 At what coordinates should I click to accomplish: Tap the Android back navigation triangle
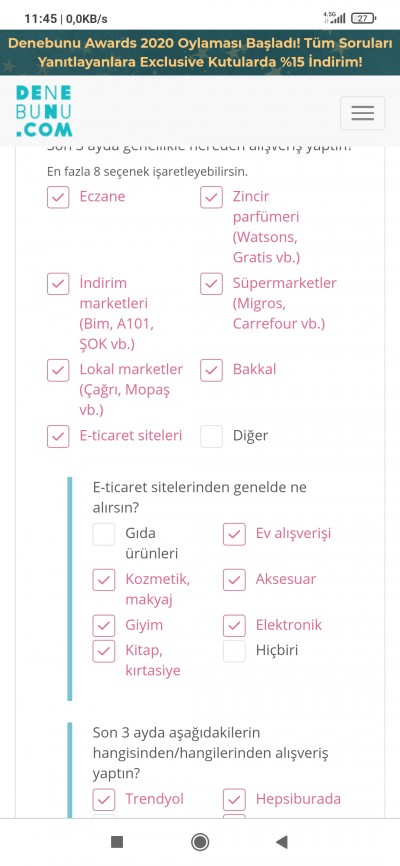(282, 842)
